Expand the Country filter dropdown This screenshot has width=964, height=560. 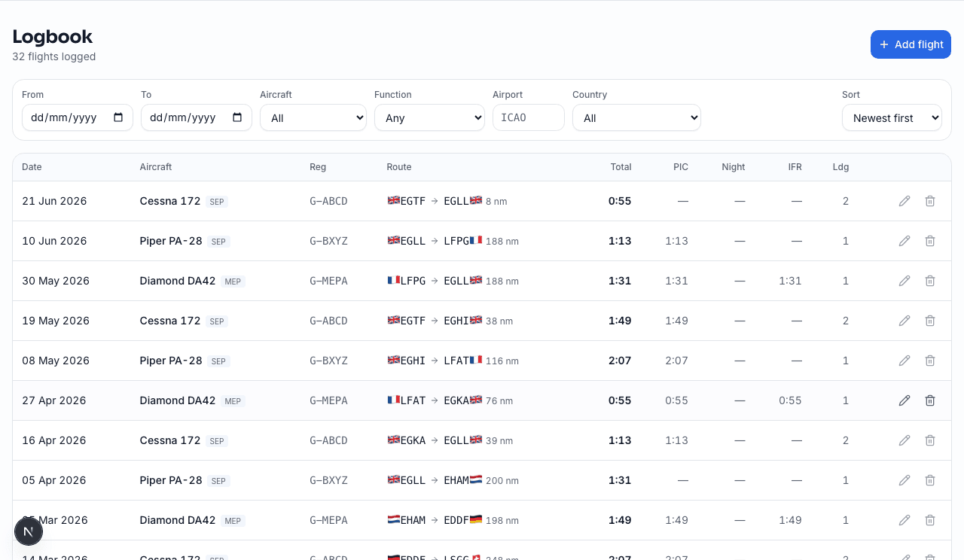pos(636,117)
